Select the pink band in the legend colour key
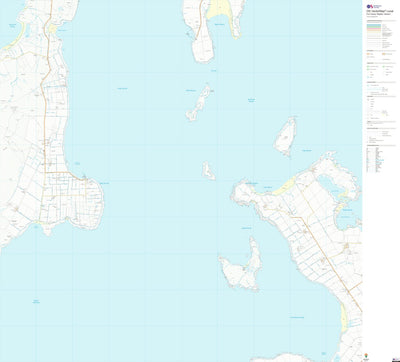 coord(374,29)
